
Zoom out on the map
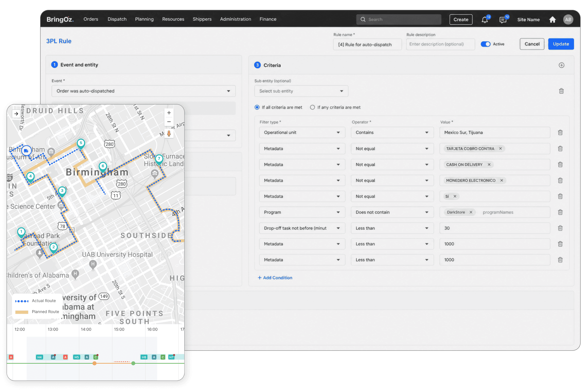(x=169, y=122)
